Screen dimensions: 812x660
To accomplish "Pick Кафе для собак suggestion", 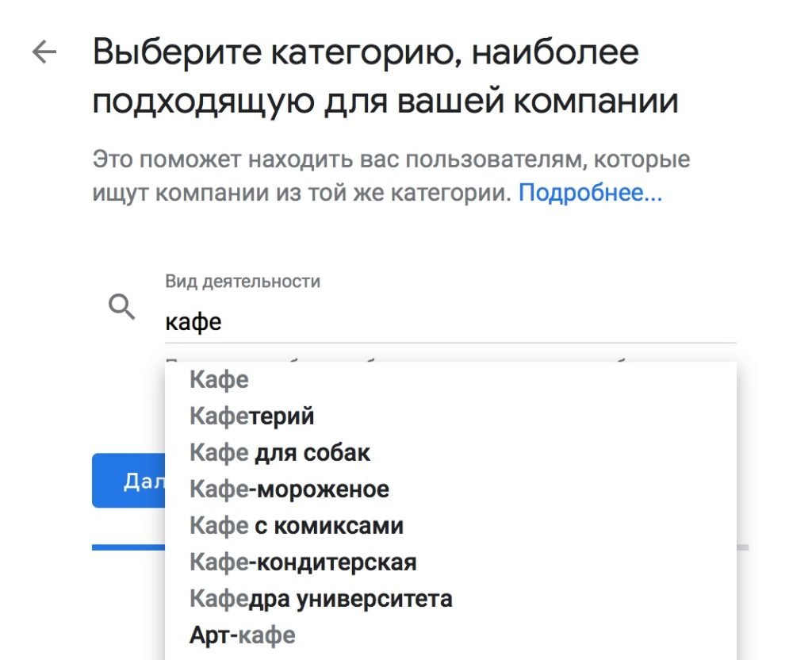I will [x=279, y=452].
